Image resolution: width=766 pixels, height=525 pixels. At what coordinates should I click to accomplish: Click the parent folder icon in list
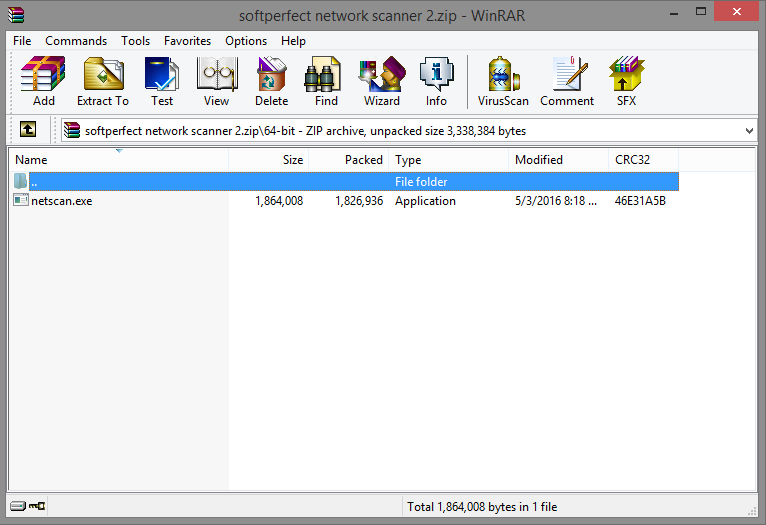point(20,181)
